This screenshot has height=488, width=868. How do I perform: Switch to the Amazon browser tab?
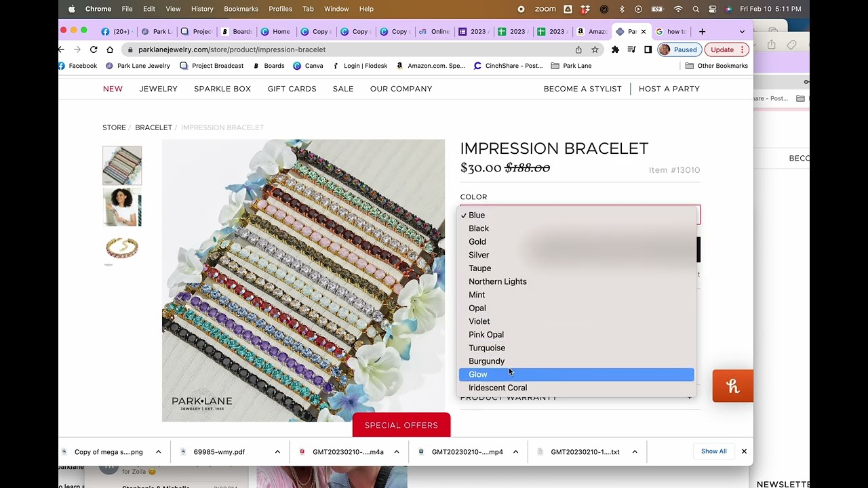pyautogui.click(x=591, y=31)
